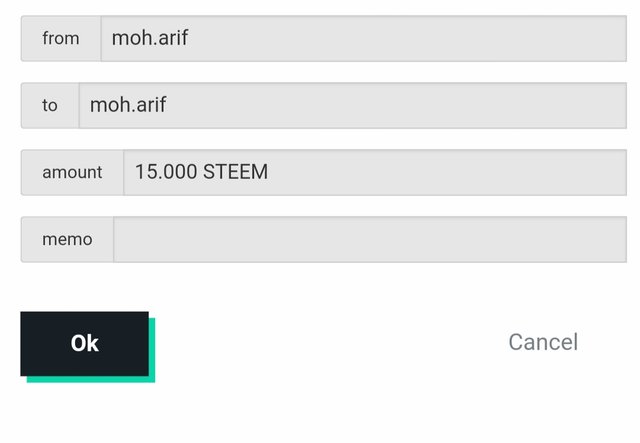
Task: Click the 15.000 STEEM amount text
Action: click(201, 172)
